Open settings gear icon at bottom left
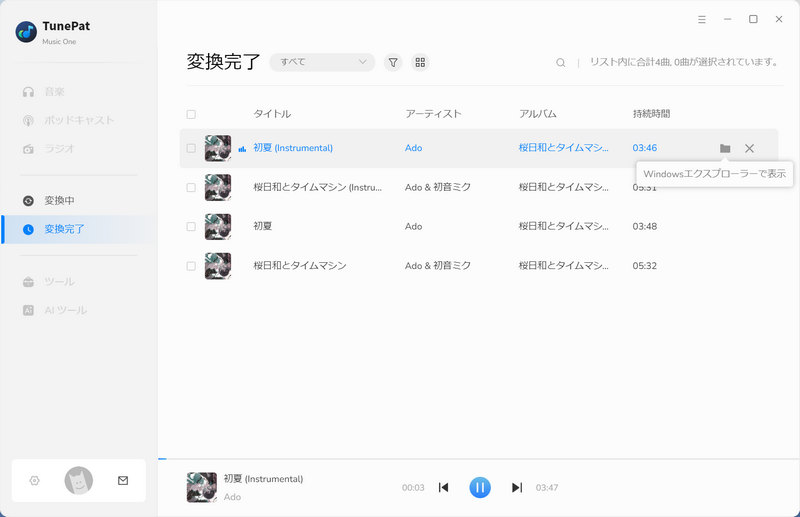Screen dimensions: 800x517 [35, 481]
